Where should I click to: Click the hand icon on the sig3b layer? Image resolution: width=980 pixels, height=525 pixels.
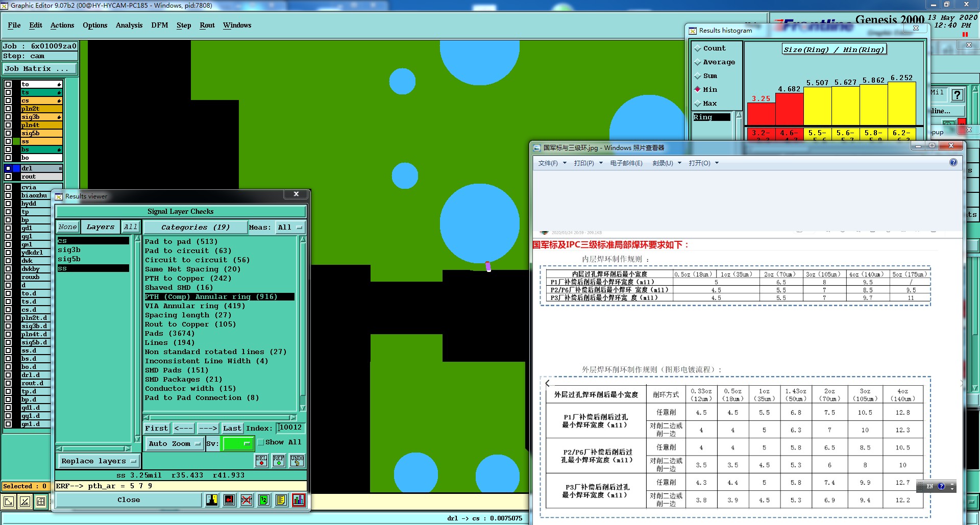pos(59,117)
